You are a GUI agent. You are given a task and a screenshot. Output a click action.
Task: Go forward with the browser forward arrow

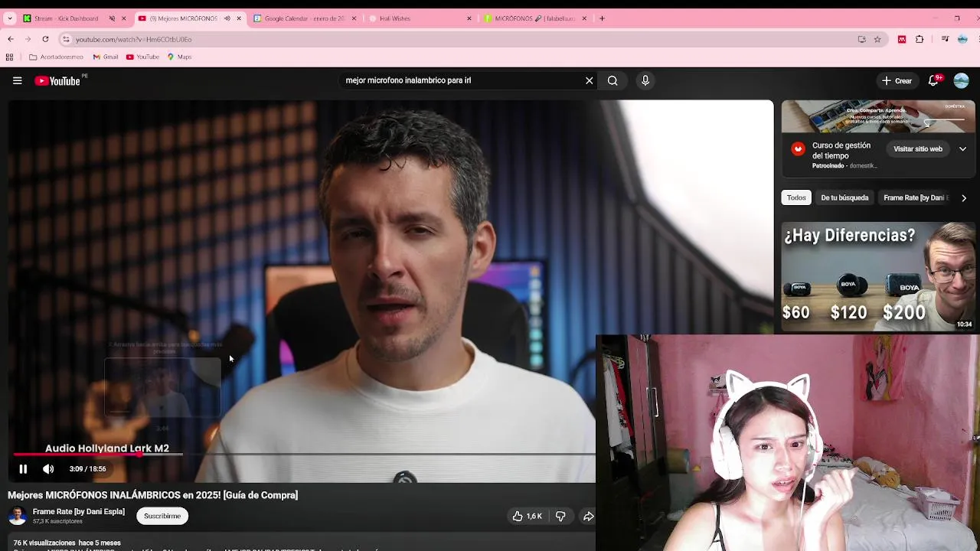tap(28, 39)
